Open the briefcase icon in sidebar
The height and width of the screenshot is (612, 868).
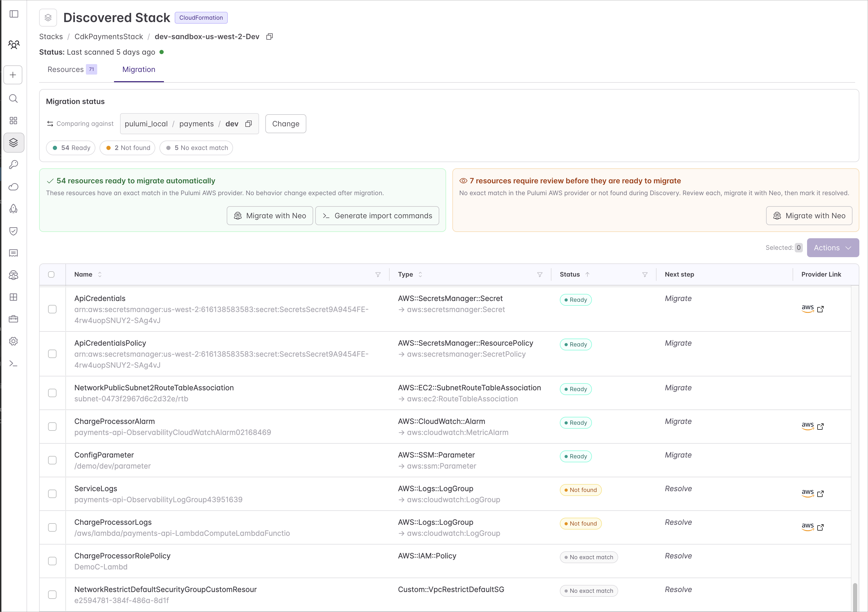click(13, 319)
